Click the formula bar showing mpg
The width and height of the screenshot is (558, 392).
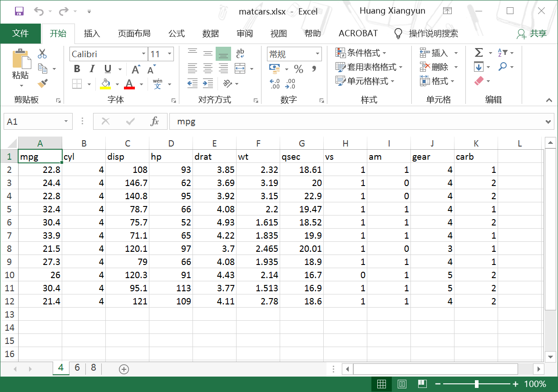coord(354,121)
